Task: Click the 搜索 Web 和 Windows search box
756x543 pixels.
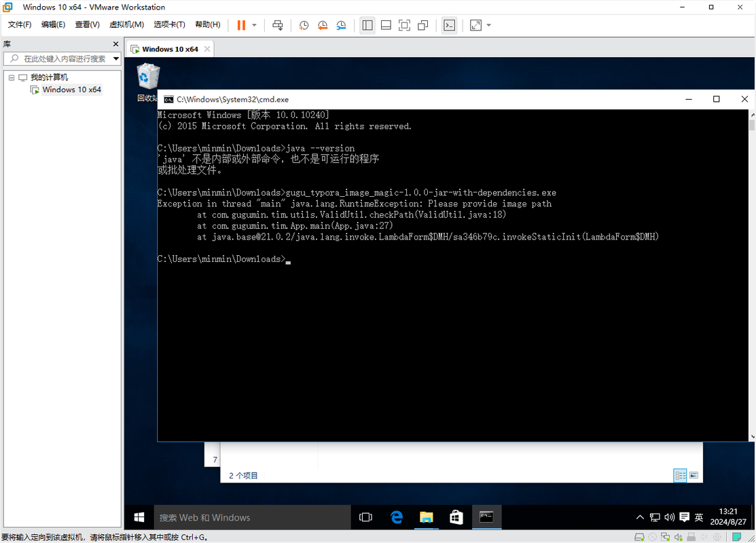Action: pos(252,517)
